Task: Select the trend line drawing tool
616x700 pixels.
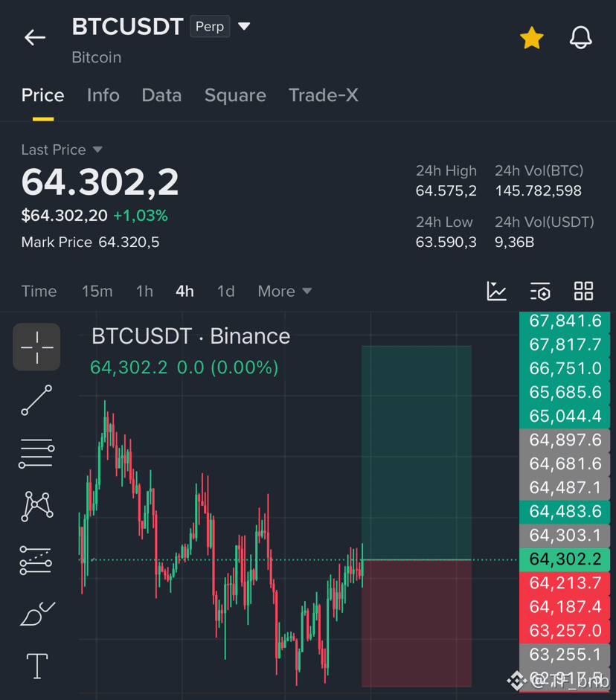Action: click(36, 400)
